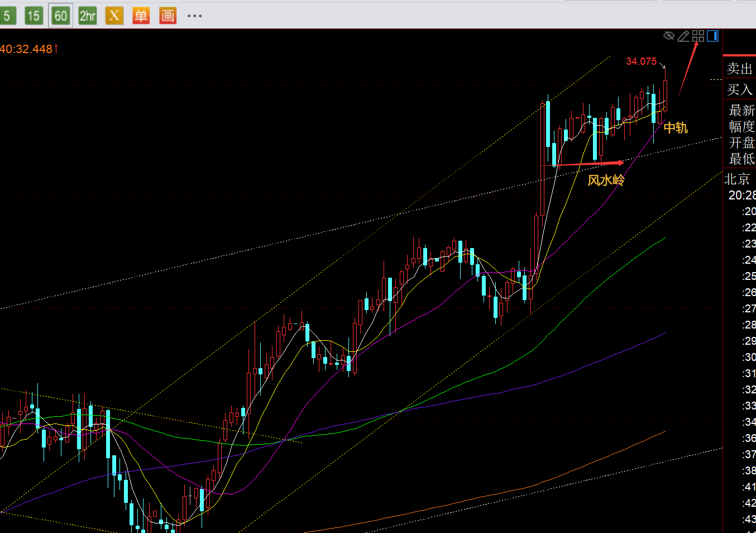
Task: Click the 34.075 high price label
Action: coord(641,61)
